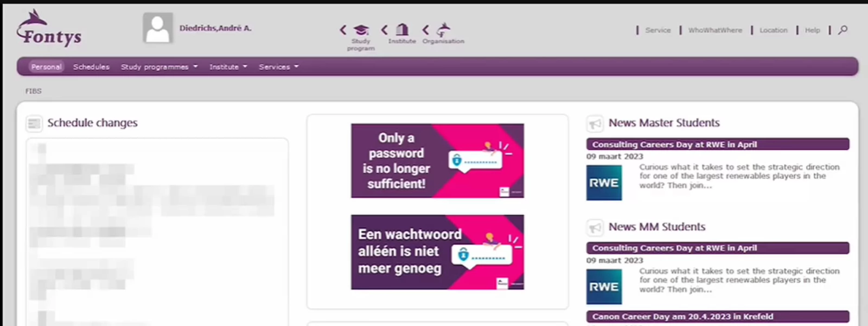Image resolution: width=868 pixels, height=326 pixels.
Task: Open the Service link in top bar
Action: [658, 30]
